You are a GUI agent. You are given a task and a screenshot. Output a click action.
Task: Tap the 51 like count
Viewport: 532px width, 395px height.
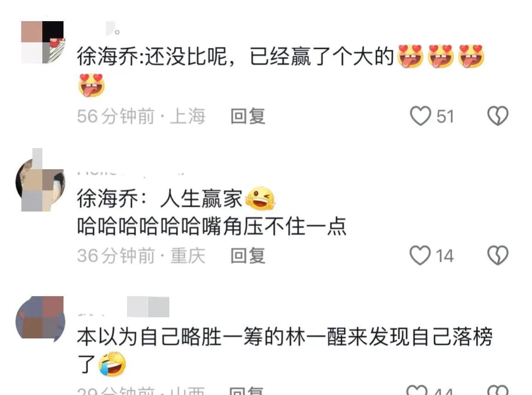click(x=445, y=117)
